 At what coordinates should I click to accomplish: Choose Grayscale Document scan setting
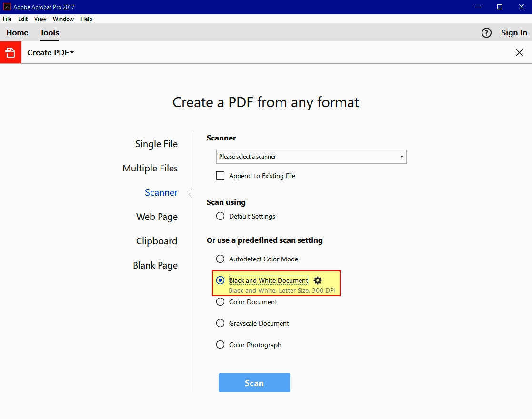220,323
